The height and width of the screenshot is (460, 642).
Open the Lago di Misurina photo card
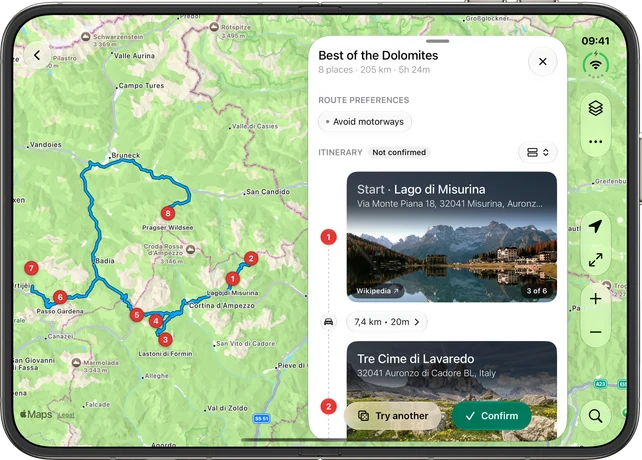pyautogui.click(x=452, y=237)
